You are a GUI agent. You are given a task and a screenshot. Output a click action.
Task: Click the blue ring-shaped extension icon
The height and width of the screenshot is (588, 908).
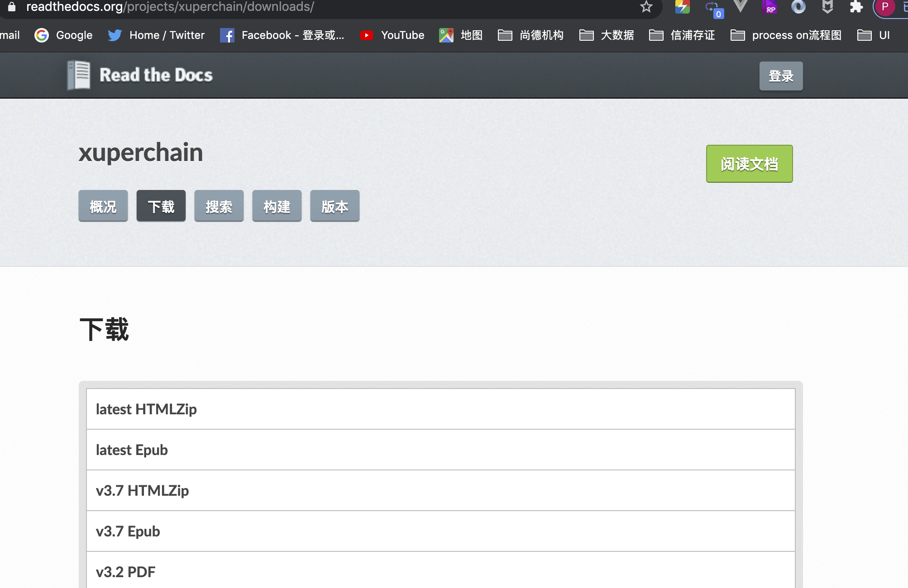[x=798, y=6]
